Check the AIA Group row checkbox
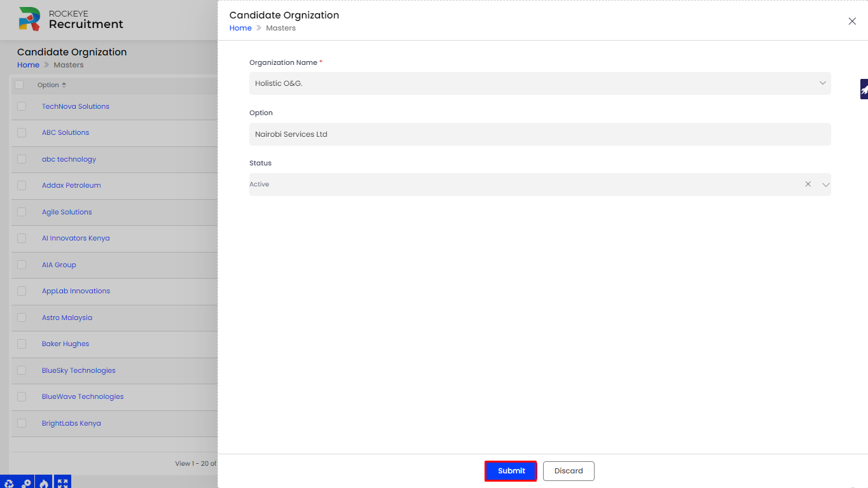This screenshot has width=868, height=488. coord(22,265)
